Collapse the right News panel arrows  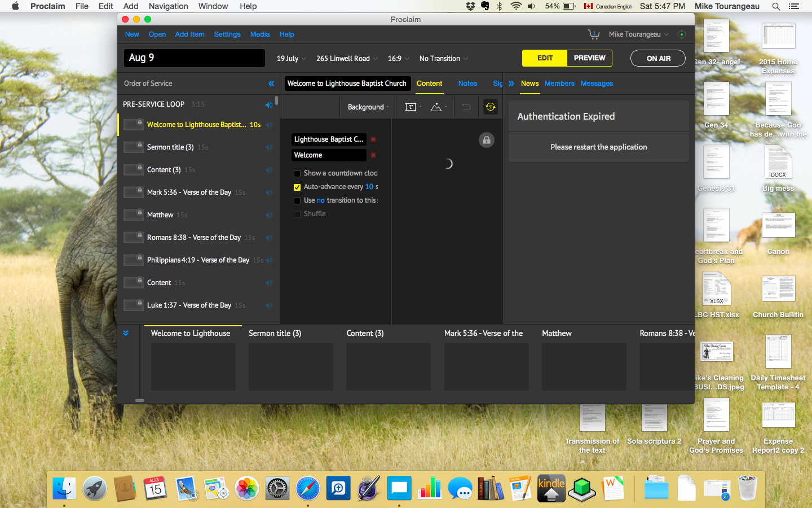coord(511,84)
